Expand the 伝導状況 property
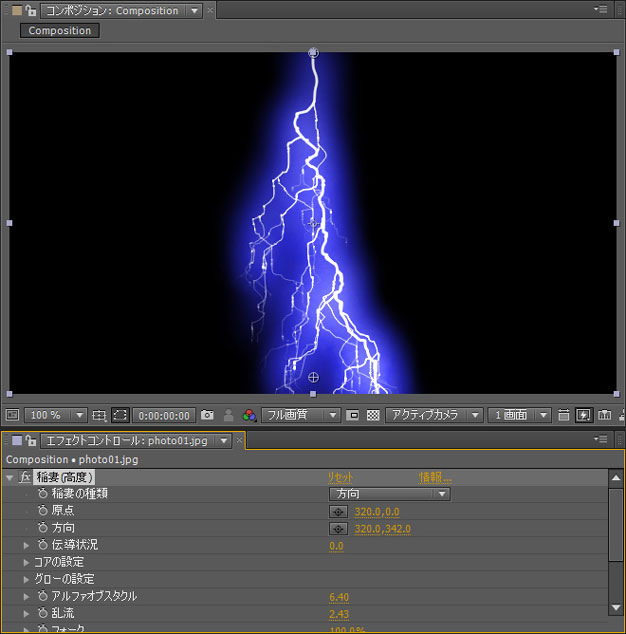The image size is (626, 634). click(26, 545)
